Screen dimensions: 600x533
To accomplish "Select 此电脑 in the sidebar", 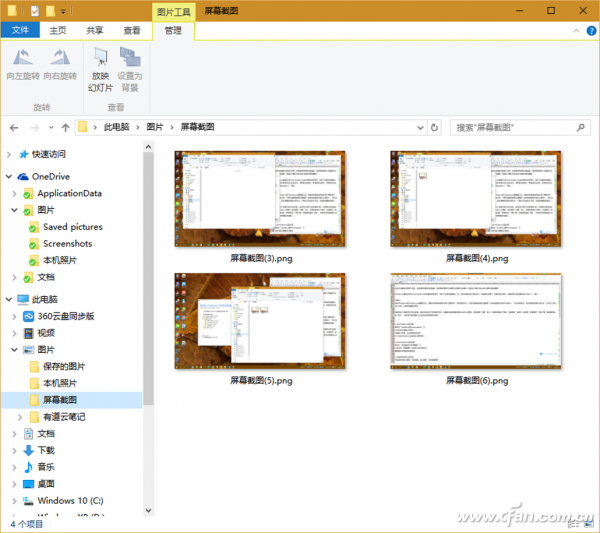I will click(44, 300).
